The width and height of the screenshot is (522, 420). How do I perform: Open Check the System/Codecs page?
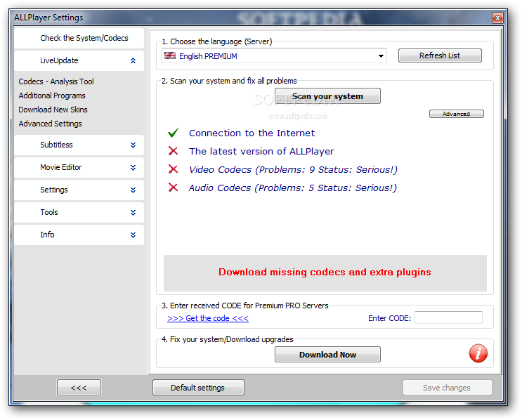(79, 38)
